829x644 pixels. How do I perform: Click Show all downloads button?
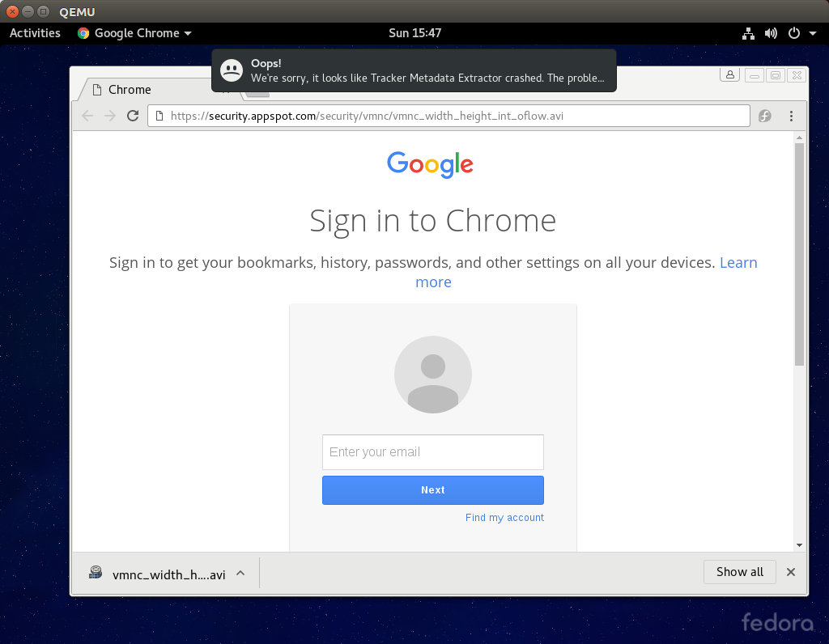tap(739, 572)
